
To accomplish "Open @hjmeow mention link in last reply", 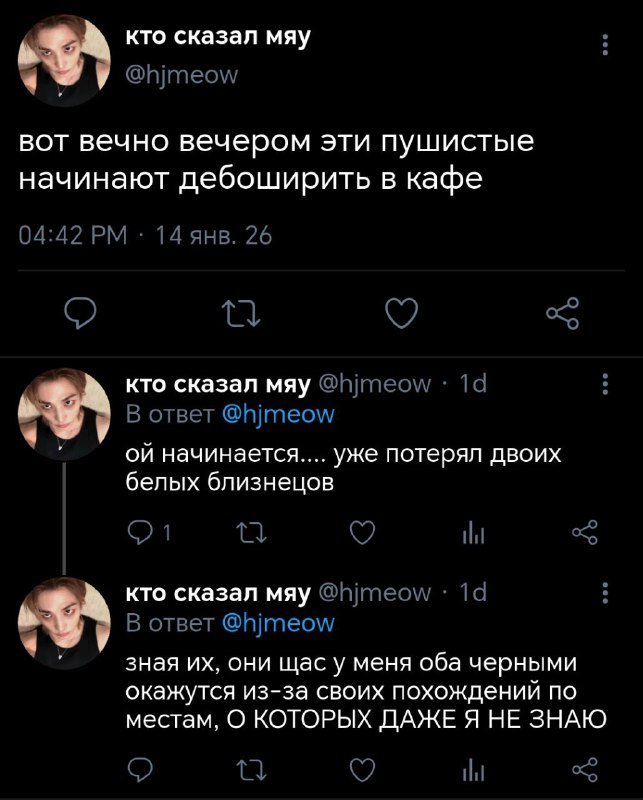I will [x=279, y=623].
